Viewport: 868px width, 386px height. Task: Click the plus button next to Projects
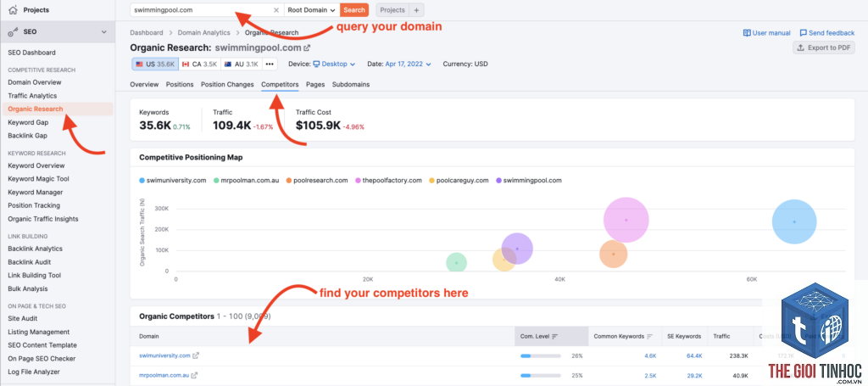coord(417,10)
